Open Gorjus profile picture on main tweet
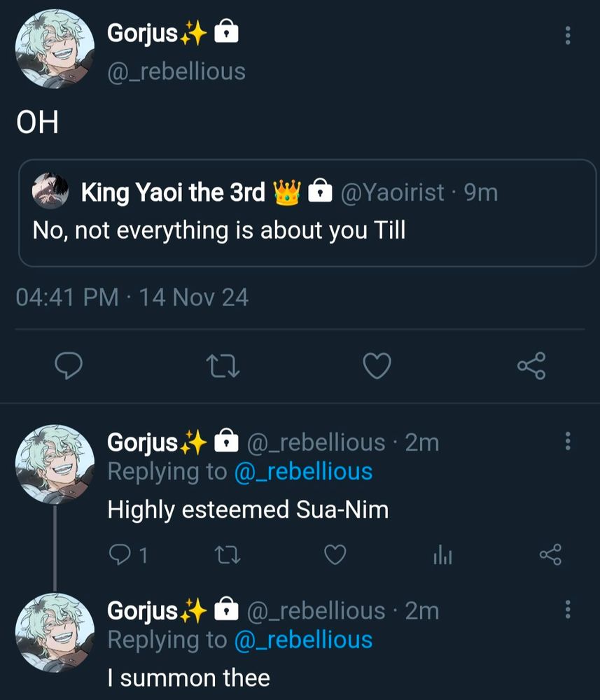The width and height of the screenshot is (600, 700). [55, 49]
